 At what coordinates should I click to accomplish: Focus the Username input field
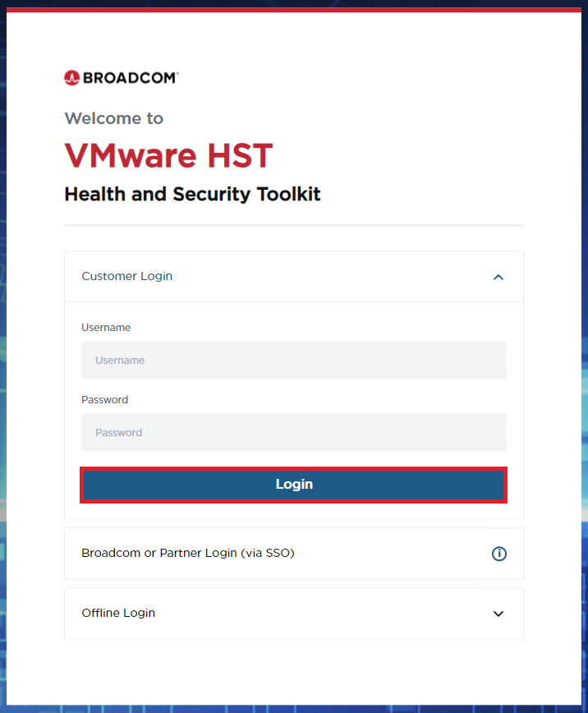294,360
